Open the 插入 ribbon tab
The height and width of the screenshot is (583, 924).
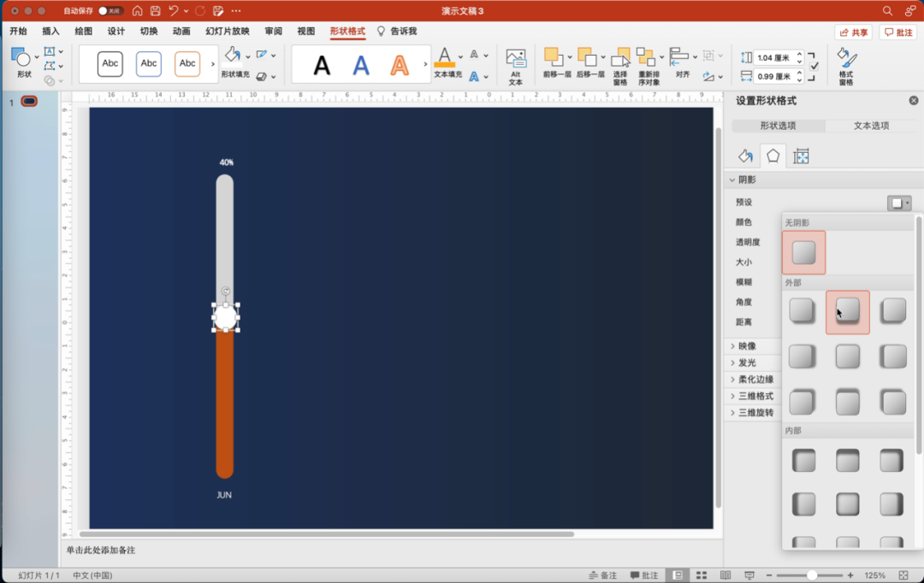pyautogui.click(x=50, y=31)
